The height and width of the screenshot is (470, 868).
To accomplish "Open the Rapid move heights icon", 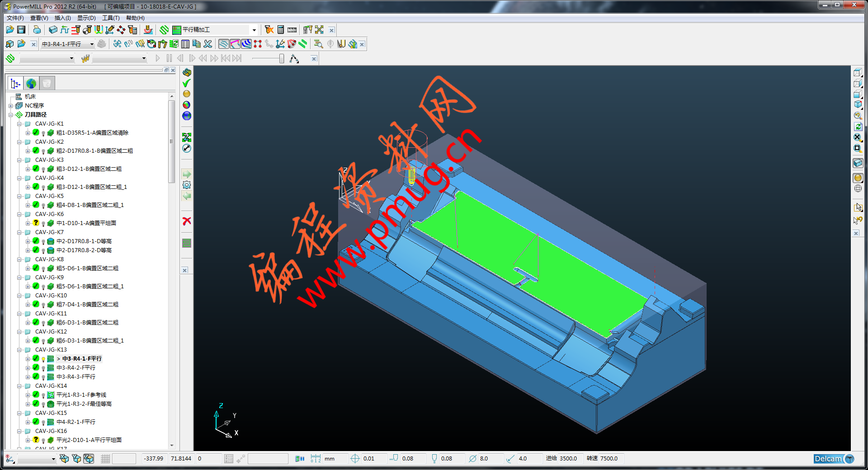I will tap(76, 30).
